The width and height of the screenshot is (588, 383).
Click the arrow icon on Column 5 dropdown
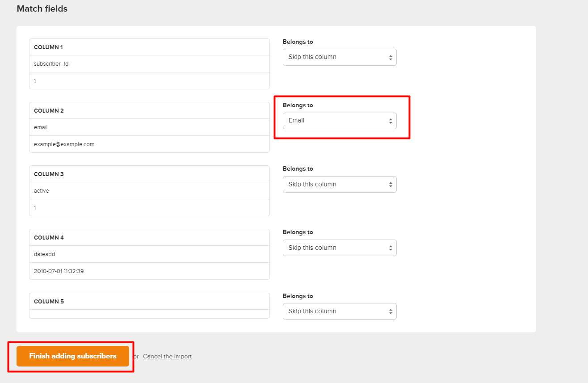(390, 311)
